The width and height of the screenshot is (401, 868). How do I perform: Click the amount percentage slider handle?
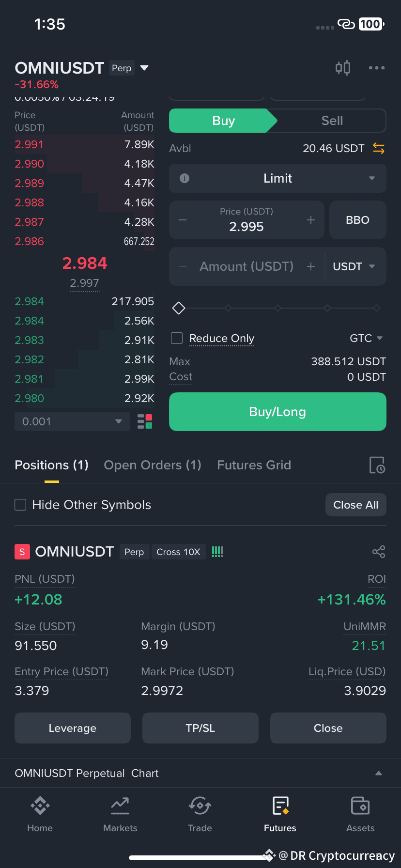tap(179, 308)
